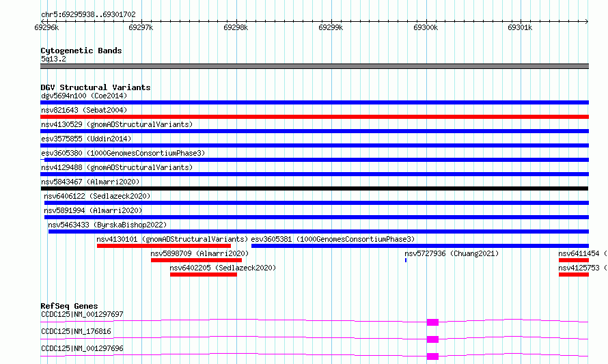The height and width of the screenshot is (364, 608).
Task: Open the Cytogenetic Bands track heading
Action: (x=81, y=51)
